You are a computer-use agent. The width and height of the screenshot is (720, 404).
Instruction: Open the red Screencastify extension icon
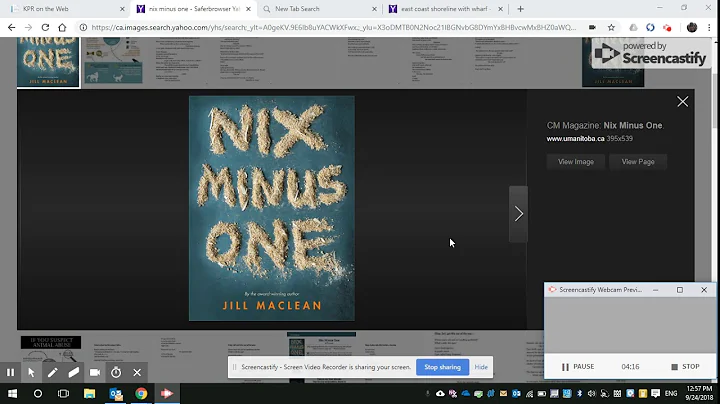pyautogui.click(x=667, y=28)
